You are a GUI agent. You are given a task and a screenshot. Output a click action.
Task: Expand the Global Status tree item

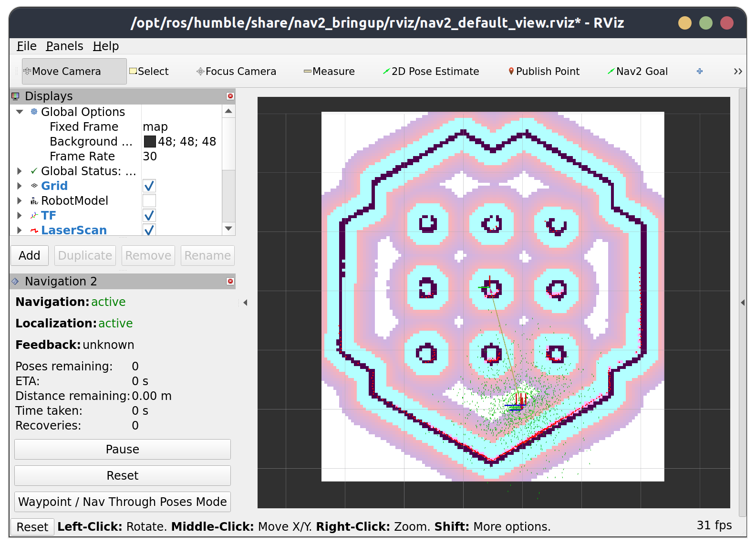coord(20,171)
